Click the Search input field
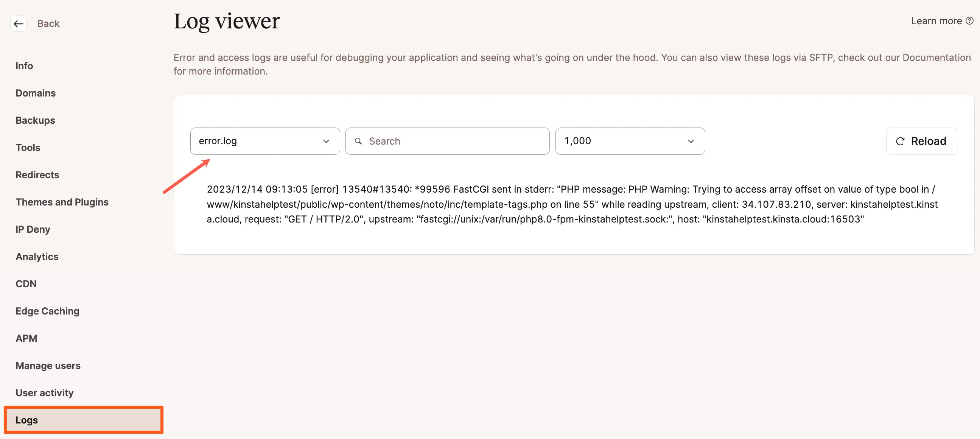Viewport: 980px width, 439px height. coord(448,141)
